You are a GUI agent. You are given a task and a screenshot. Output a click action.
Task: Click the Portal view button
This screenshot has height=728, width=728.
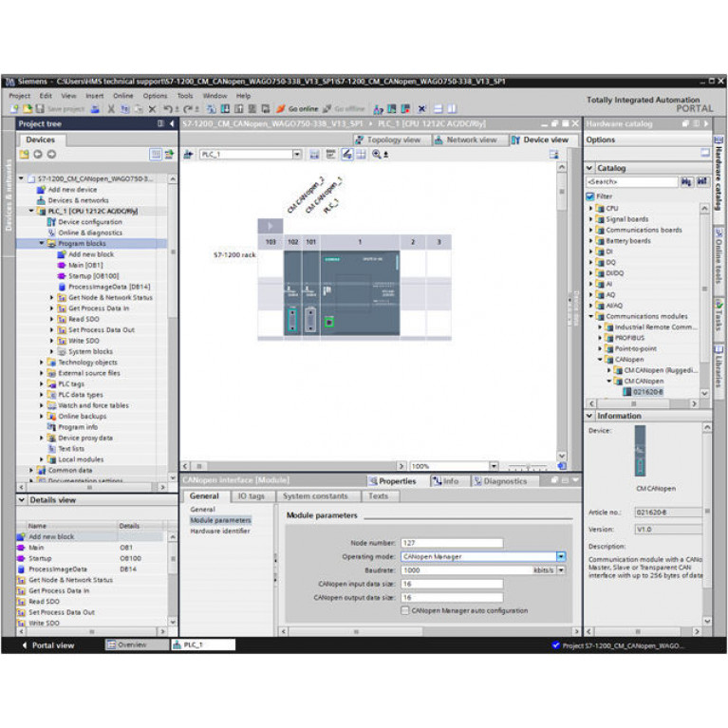pyautogui.click(x=48, y=645)
